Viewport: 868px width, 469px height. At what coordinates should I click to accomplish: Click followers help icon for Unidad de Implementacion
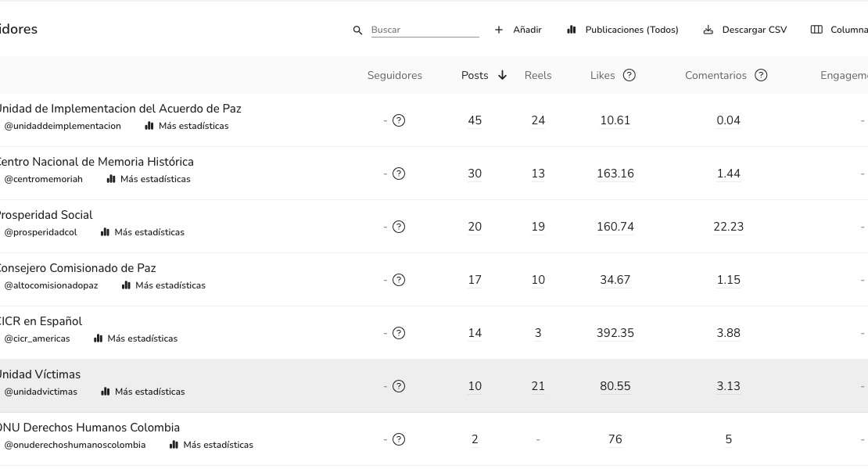[399, 120]
